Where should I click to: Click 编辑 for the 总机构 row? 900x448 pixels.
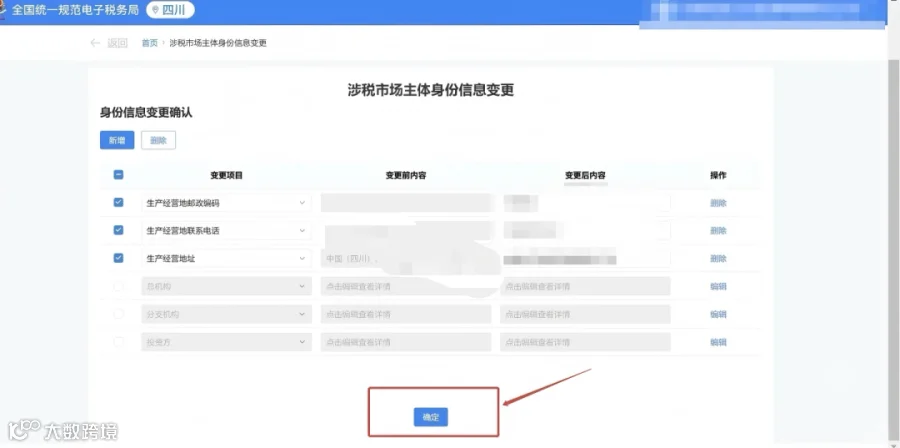pos(718,286)
